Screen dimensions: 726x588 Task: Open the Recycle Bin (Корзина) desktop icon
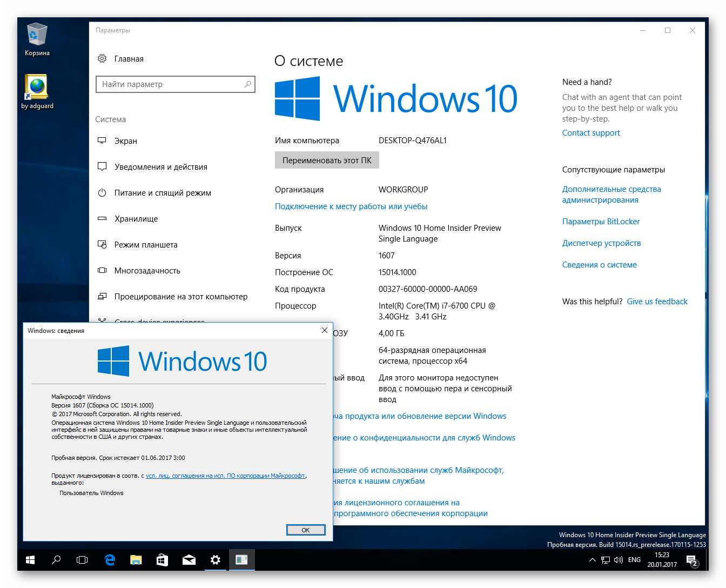click(37, 39)
